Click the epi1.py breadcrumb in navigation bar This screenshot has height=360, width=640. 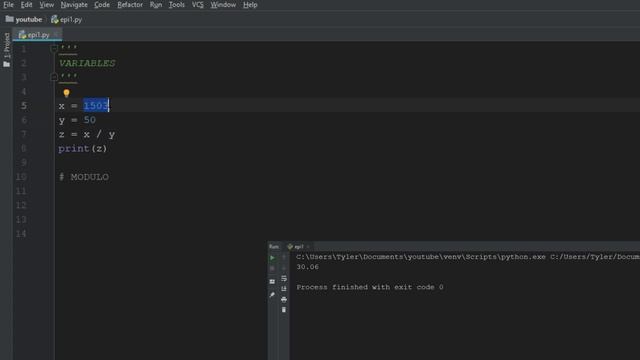(x=67, y=20)
